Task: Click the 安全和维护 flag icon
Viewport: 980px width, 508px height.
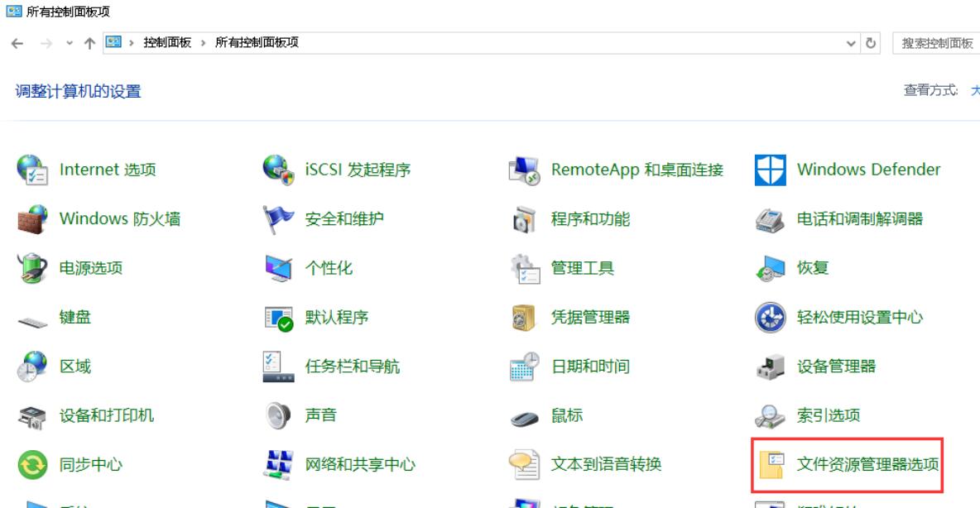Action: pyautogui.click(x=278, y=219)
